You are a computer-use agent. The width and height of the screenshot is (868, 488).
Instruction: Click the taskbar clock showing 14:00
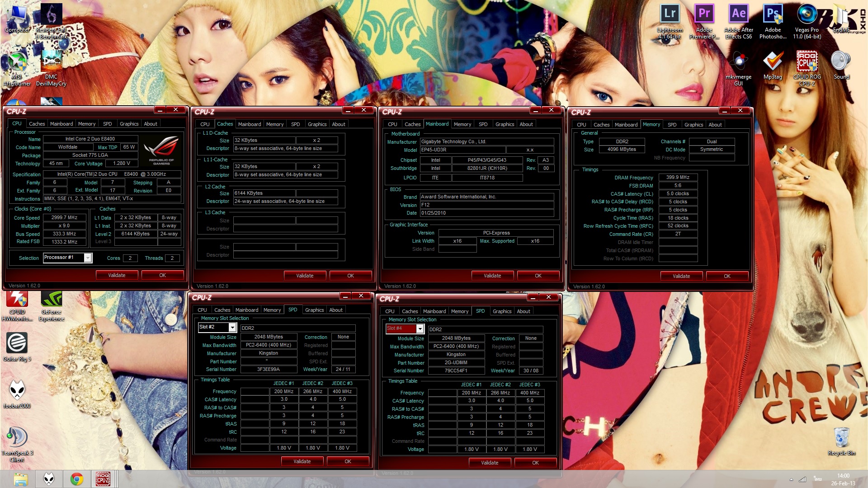coord(843,479)
